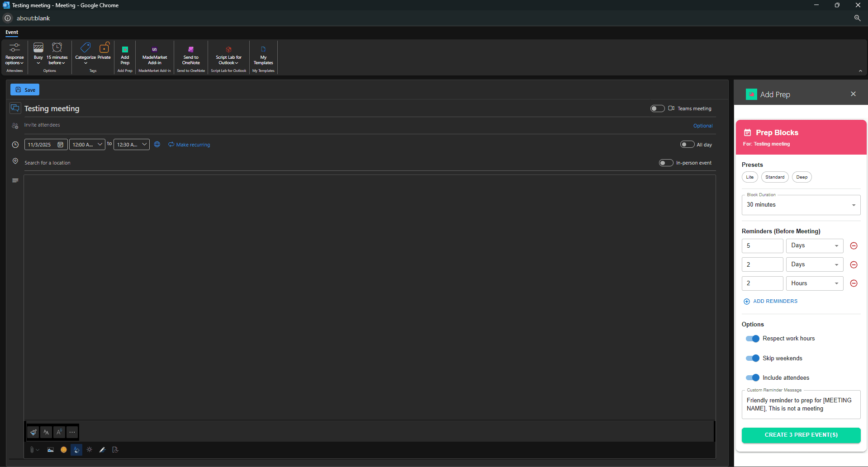Open Script Lab for Outlook
868x467 pixels.
(228, 55)
